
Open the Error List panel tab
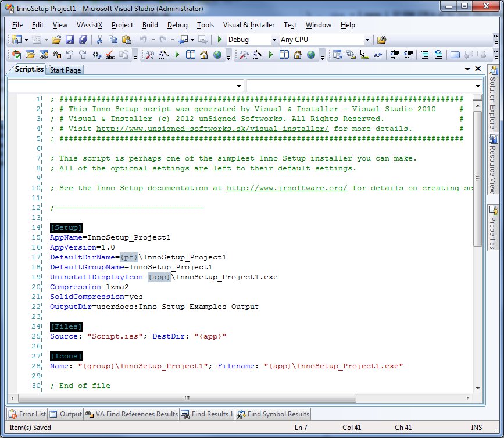28,414
